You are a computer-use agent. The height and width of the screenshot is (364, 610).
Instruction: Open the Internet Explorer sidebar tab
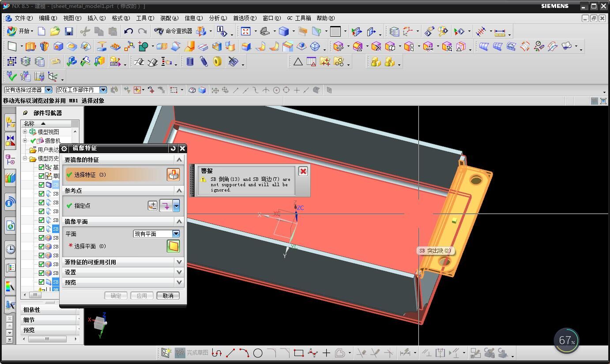(10, 226)
